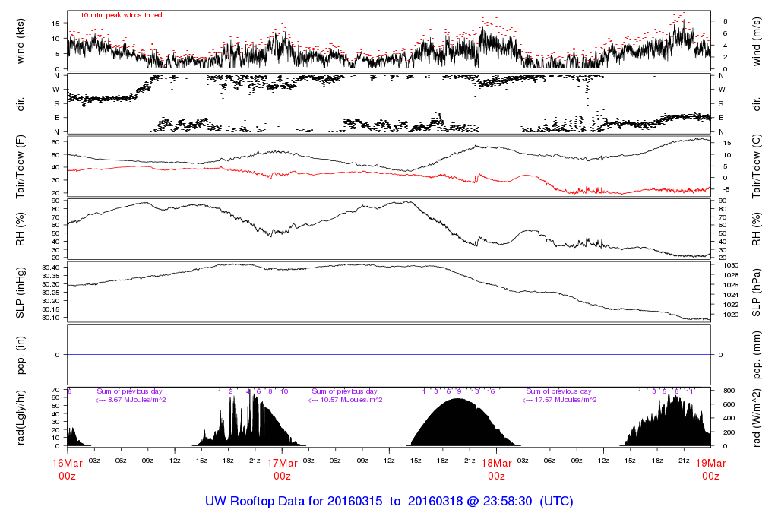Click the 'Tair/Tdew (C)' axis label
The height and width of the screenshot is (532, 778).
[x=757, y=166]
